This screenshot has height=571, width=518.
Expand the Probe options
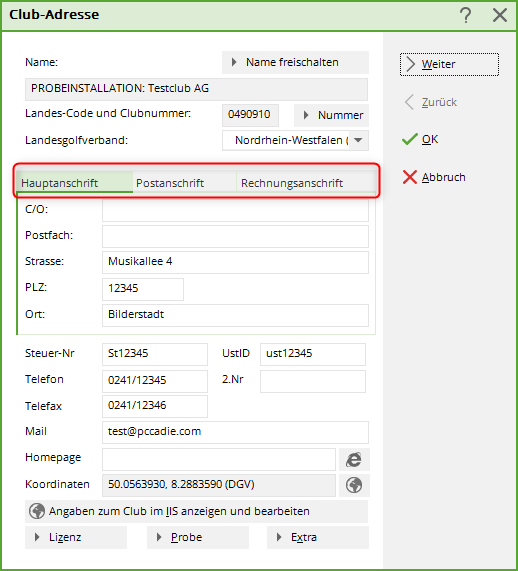coord(198,537)
